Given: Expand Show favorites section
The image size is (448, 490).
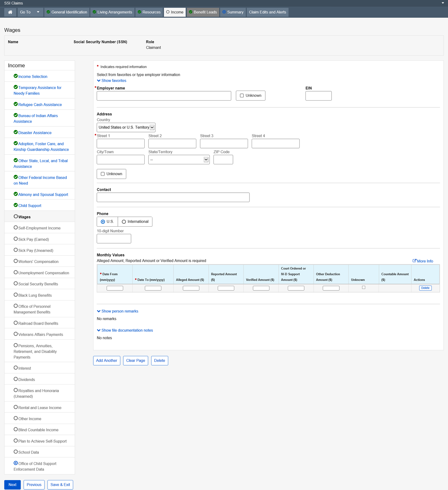Looking at the screenshot, I should 112,81.
